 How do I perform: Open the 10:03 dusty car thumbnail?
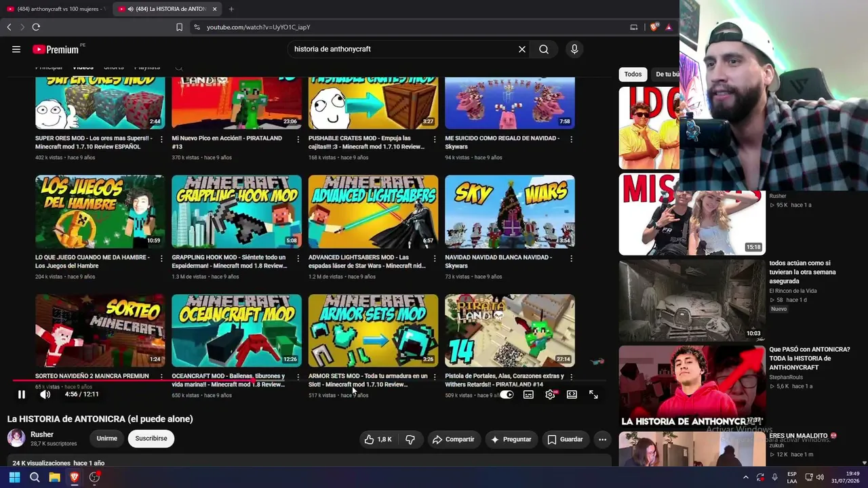pyautogui.click(x=692, y=300)
